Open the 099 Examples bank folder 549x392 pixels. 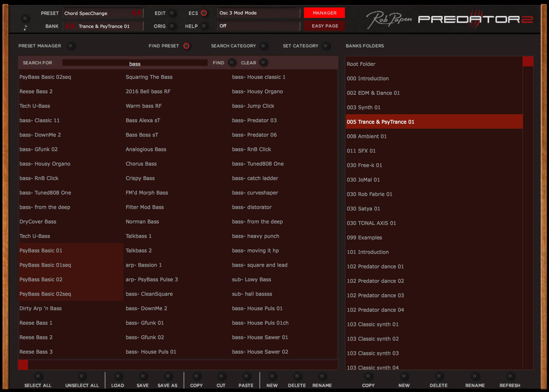[434, 237]
